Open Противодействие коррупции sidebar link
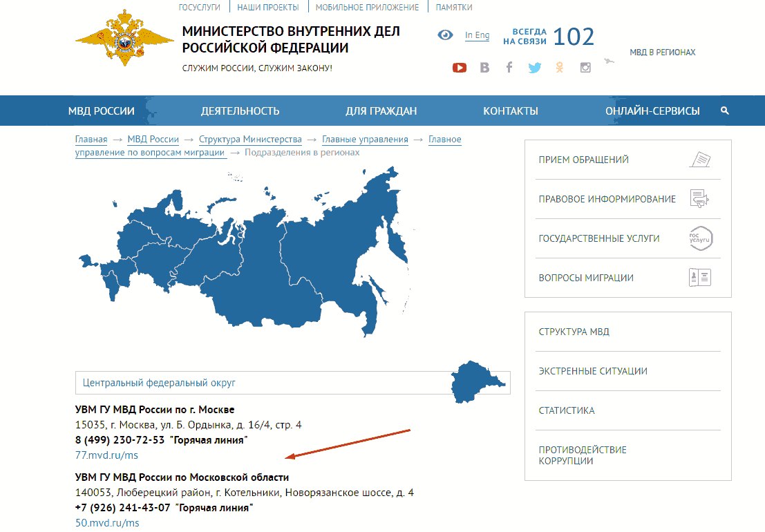 (583, 455)
